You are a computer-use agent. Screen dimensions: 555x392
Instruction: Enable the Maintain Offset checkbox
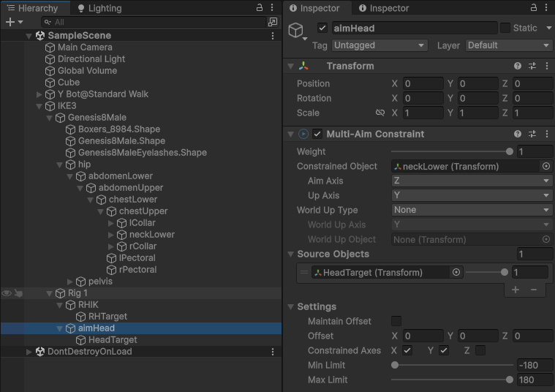pos(396,321)
